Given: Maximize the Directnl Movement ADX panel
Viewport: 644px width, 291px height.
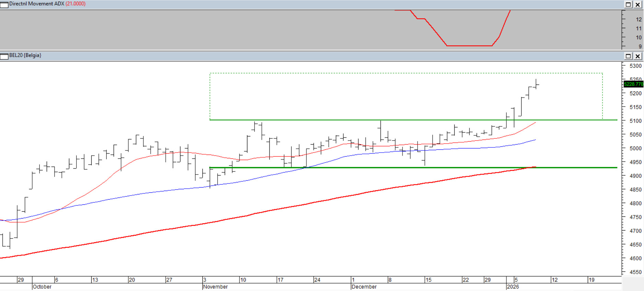Looking at the screenshot, I should tap(628, 5).
